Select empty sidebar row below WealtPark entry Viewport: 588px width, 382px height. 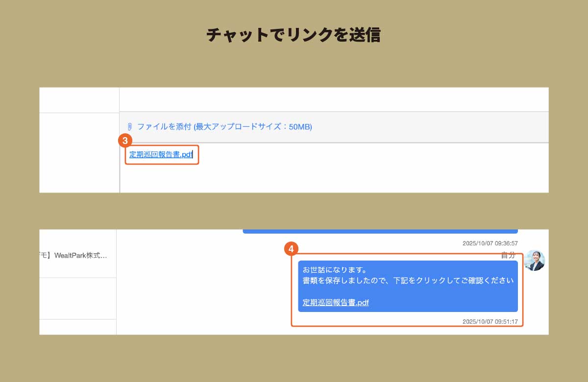[x=77, y=298]
